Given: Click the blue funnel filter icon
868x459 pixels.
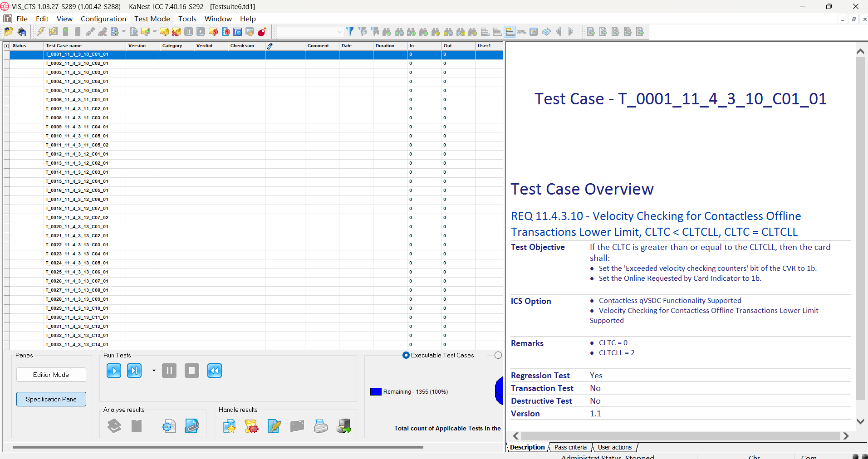Looking at the screenshot, I should tap(350, 32).
